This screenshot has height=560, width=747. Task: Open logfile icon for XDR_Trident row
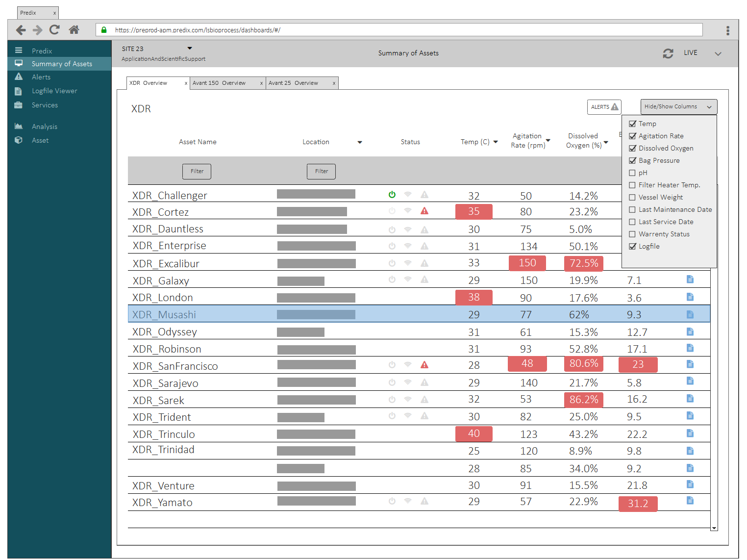point(690,415)
